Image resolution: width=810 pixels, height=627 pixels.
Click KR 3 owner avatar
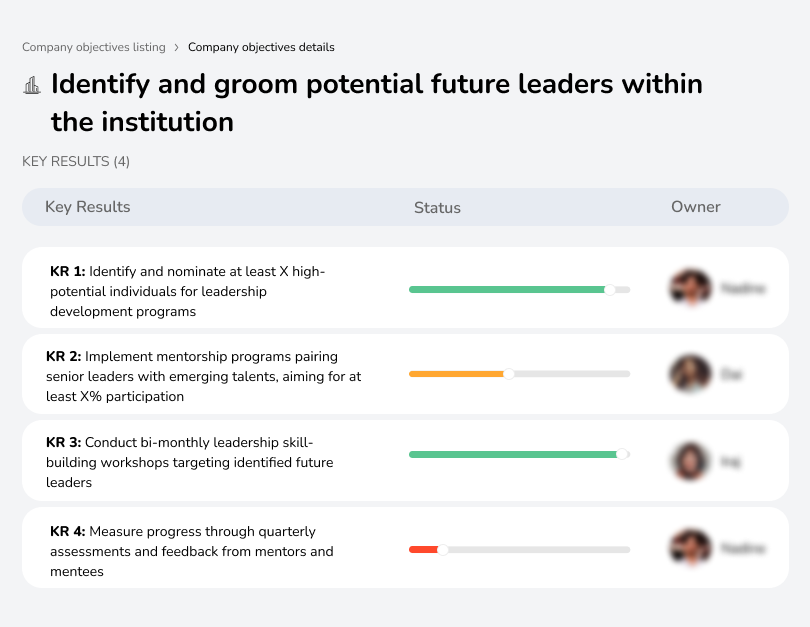point(690,461)
